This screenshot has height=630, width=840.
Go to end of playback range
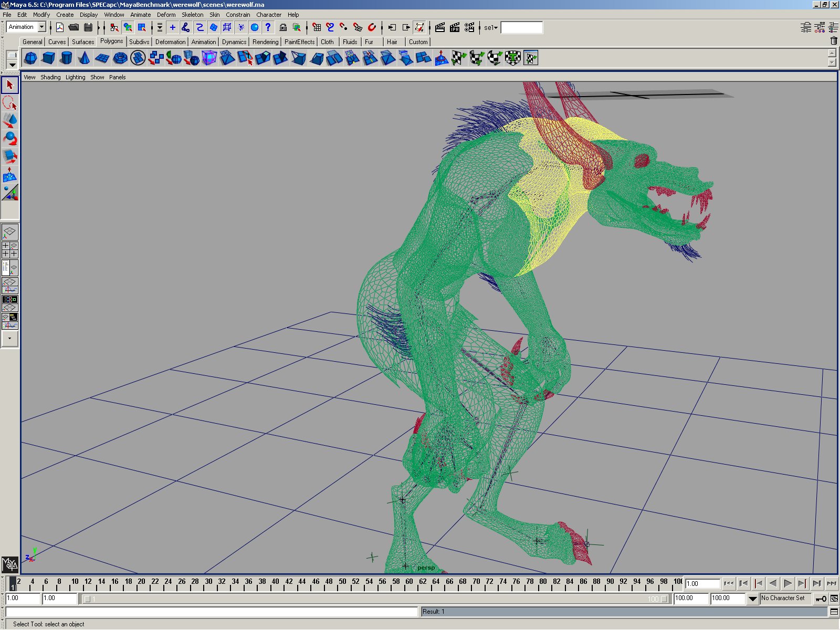tap(832, 583)
